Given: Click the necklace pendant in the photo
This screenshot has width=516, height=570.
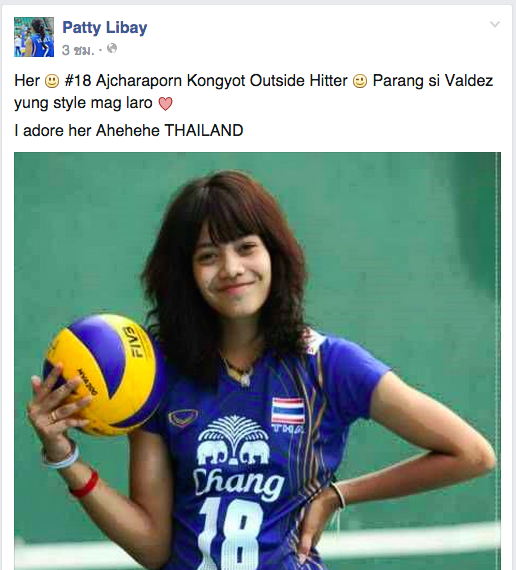Looking at the screenshot, I should point(245,379).
